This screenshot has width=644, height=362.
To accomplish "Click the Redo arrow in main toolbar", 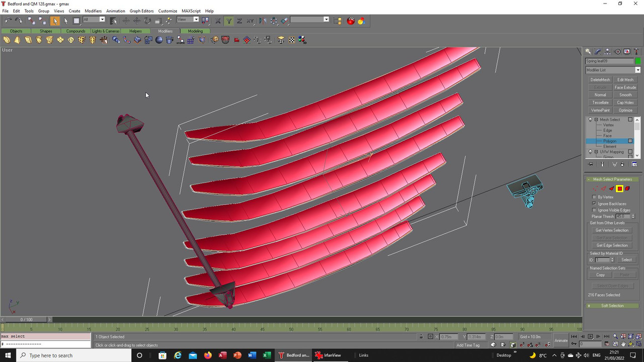I will pos(19,21).
